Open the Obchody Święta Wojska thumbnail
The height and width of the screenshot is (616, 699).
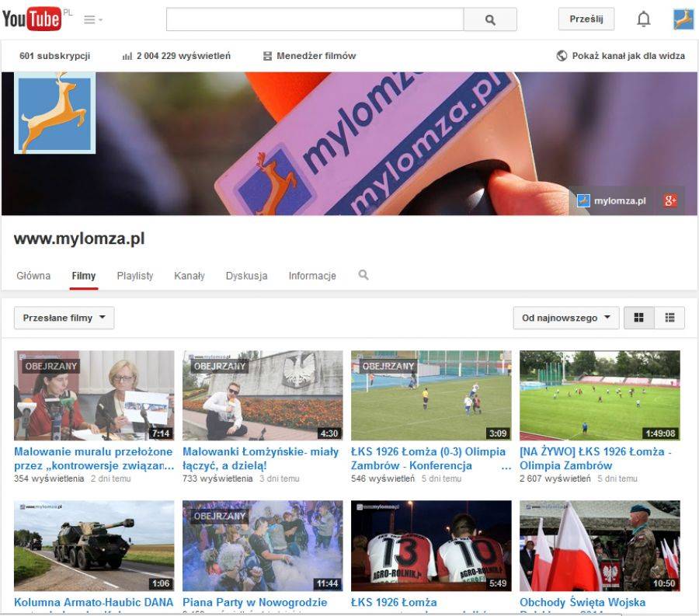click(600, 545)
